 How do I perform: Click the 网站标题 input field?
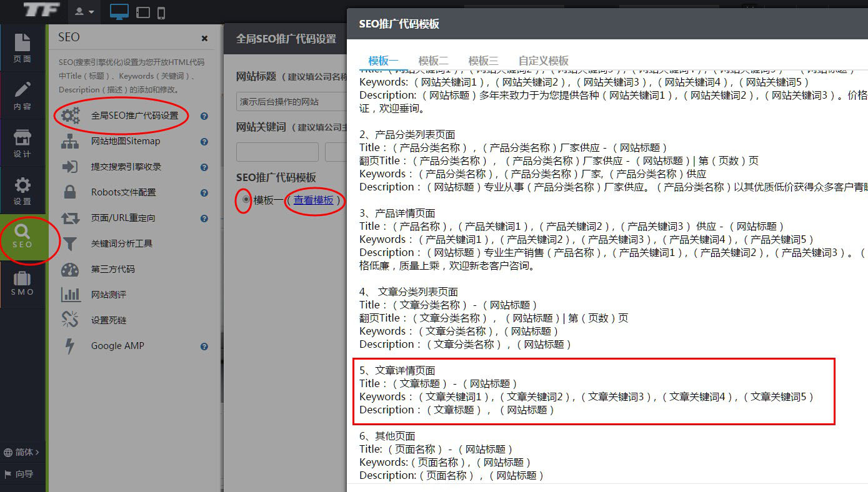pyautogui.click(x=292, y=101)
